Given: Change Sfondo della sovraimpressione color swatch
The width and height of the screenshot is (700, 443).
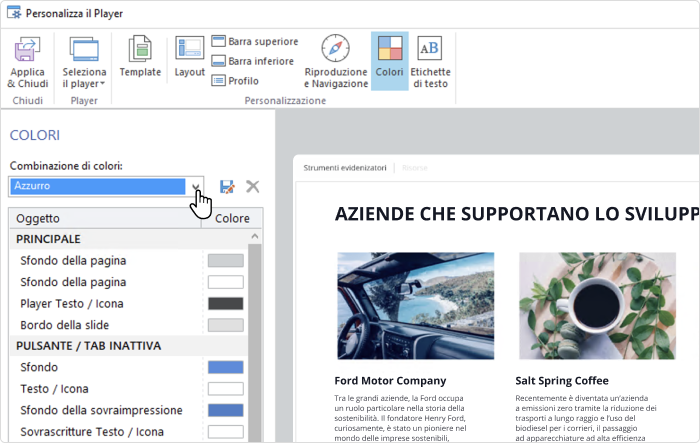Looking at the screenshot, I should click(x=225, y=410).
